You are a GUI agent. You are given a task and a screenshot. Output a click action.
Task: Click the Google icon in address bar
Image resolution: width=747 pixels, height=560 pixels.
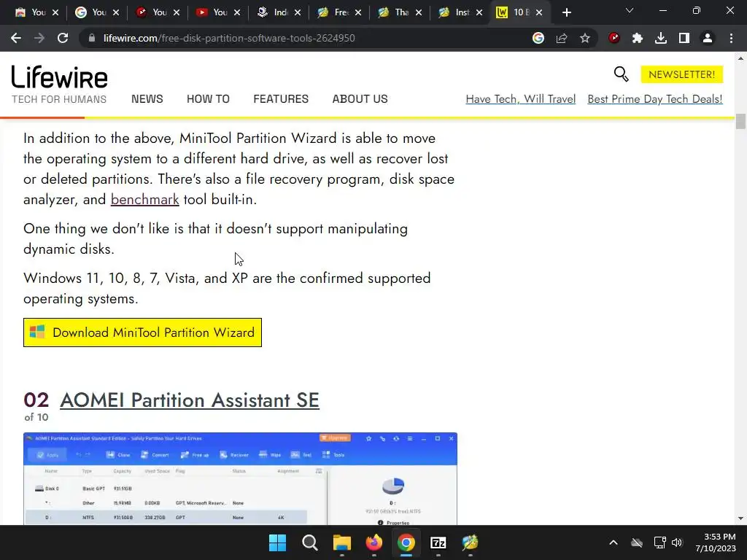tap(538, 38)
